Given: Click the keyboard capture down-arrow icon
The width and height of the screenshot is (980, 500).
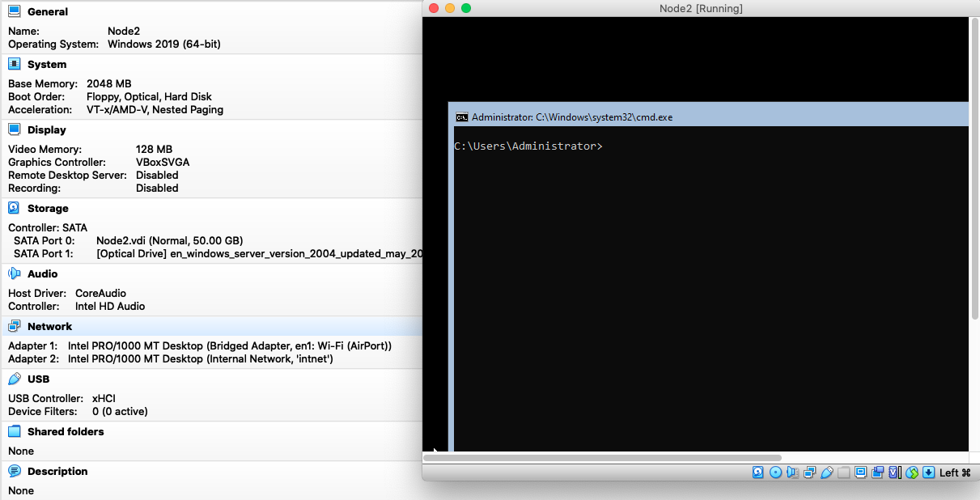Looking at the screenshot, I should (928, 472).
